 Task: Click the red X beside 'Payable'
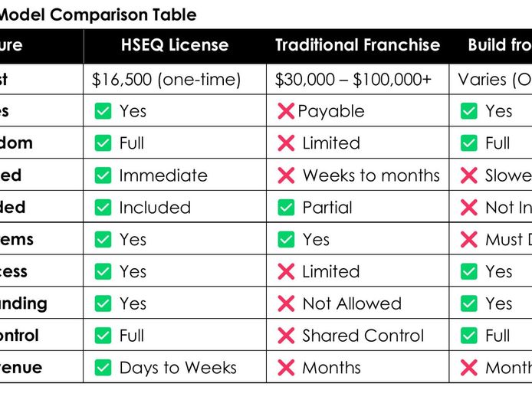click(x=286, y=111)
